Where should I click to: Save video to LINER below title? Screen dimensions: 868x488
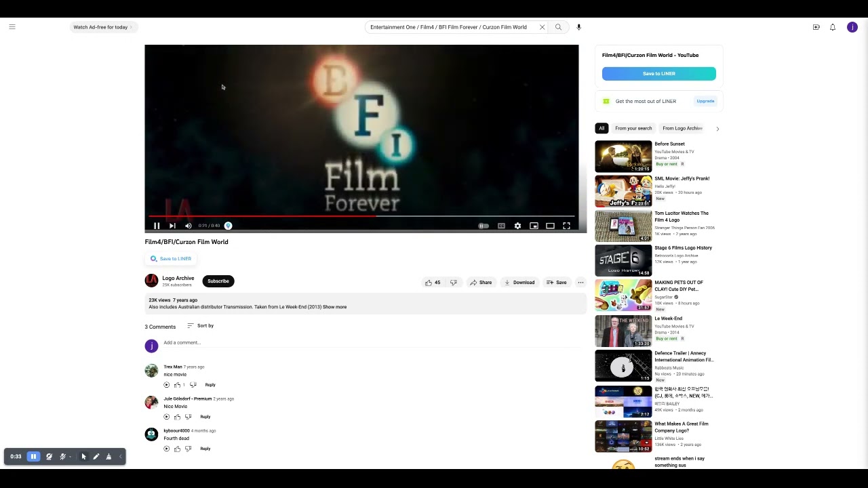coord(171,259)
